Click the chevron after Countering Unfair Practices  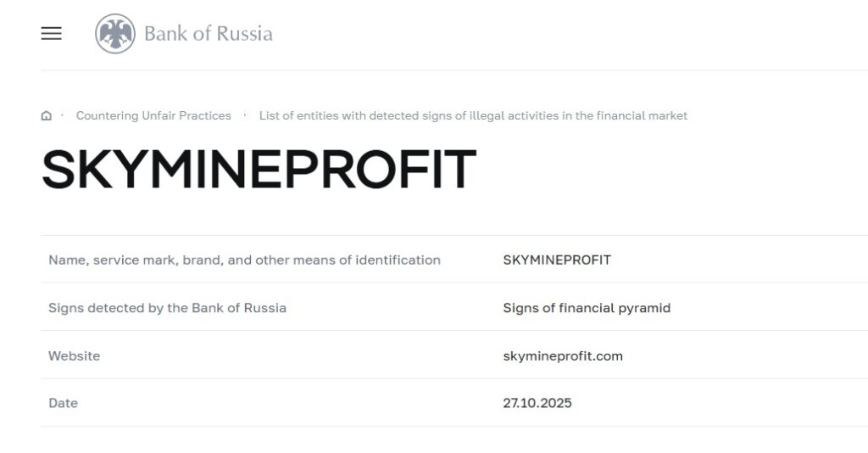pos(245,115)
